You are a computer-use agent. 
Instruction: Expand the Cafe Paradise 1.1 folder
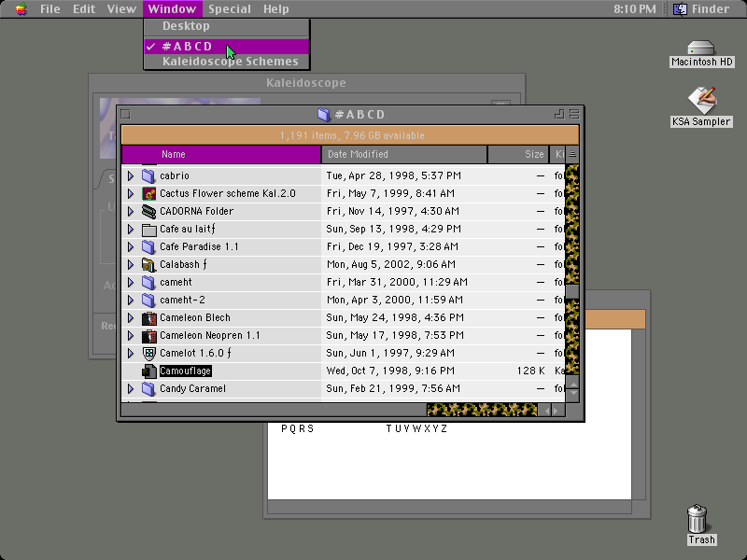click(x=131, y=246)
